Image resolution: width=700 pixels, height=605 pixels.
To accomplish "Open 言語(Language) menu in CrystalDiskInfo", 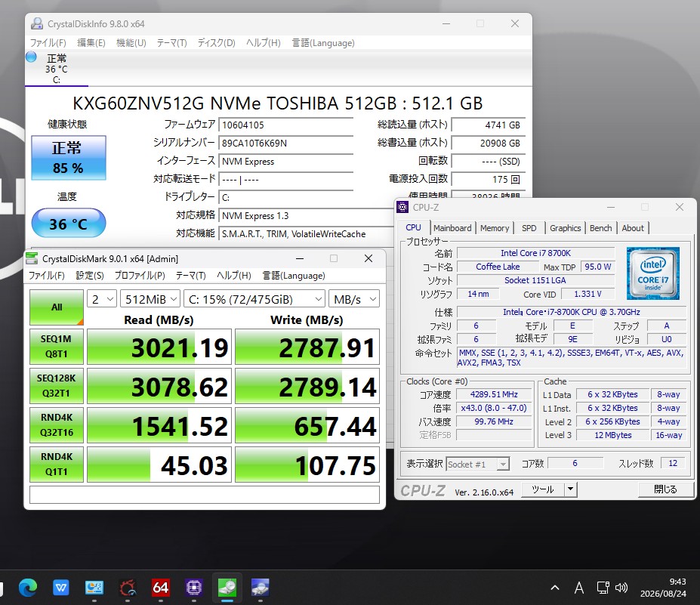I will click(322, 43).
